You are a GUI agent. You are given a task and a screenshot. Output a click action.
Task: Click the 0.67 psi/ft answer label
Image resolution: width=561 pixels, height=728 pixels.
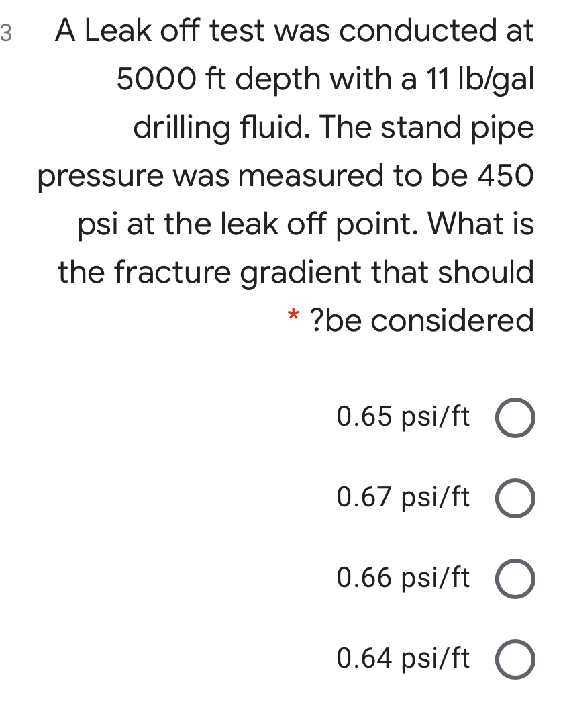(x=403, y=498)
